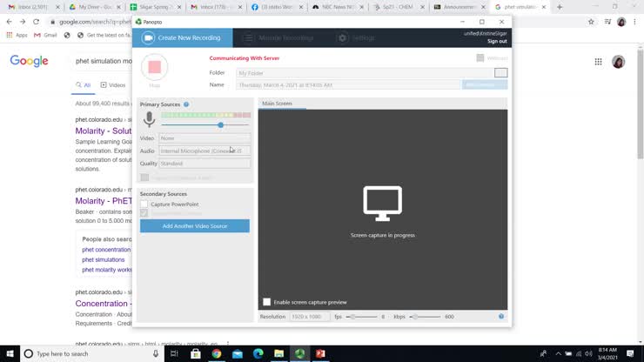644x362 pixels.
Task: Click the Primary Sources help icon
Action: 186,104
